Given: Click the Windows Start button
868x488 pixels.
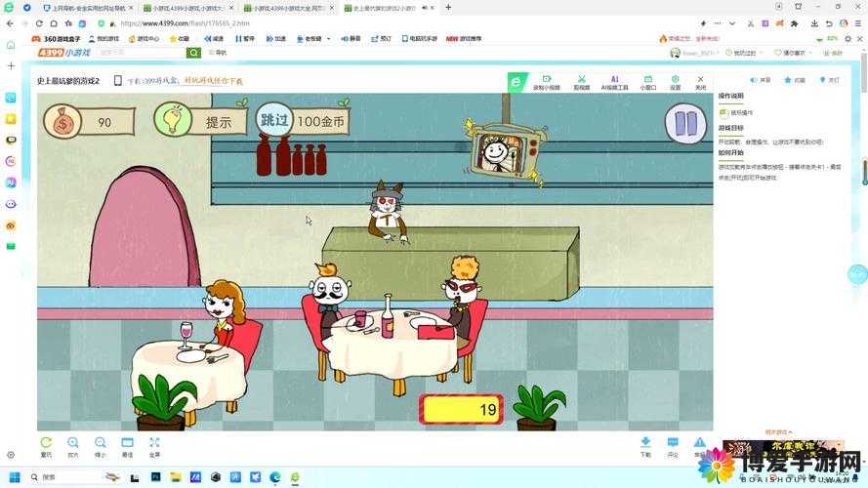Looking at the screenshot, I should pyautogui.click(x=15, y=477).
